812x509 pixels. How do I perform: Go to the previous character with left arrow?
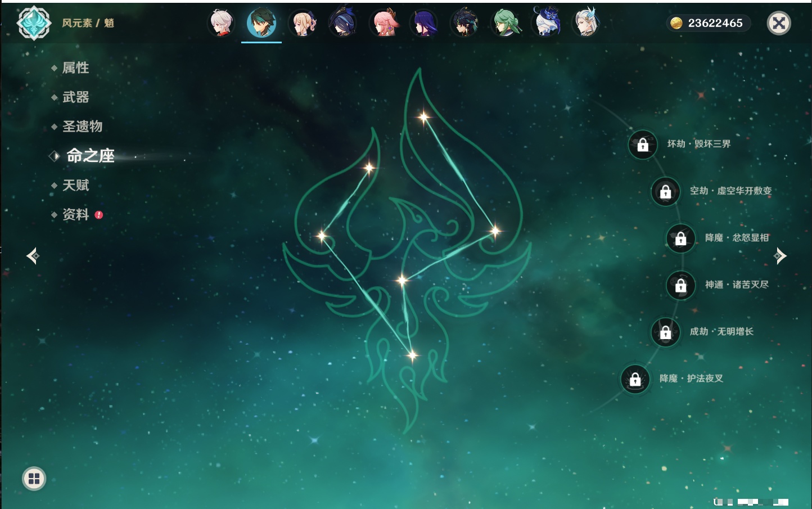[33, 256]
